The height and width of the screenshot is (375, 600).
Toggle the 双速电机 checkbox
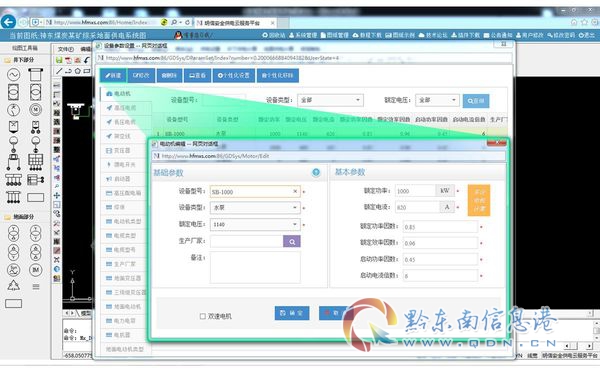click(203, 316)
